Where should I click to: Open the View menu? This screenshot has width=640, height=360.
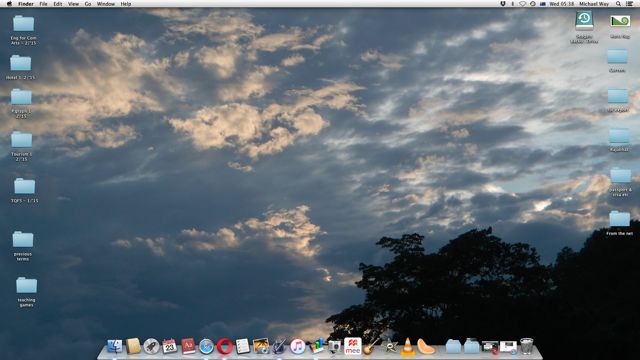pyautogui.click(x=73, y=4)
